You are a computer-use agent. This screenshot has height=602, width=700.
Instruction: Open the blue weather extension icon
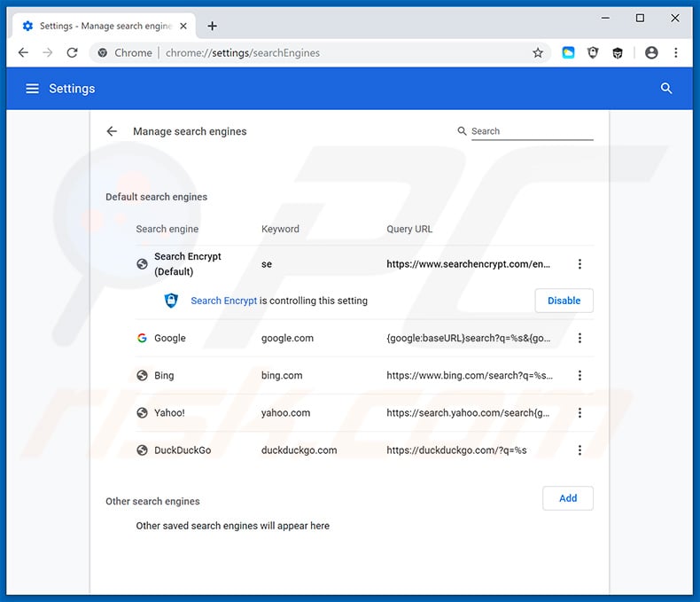568,52
